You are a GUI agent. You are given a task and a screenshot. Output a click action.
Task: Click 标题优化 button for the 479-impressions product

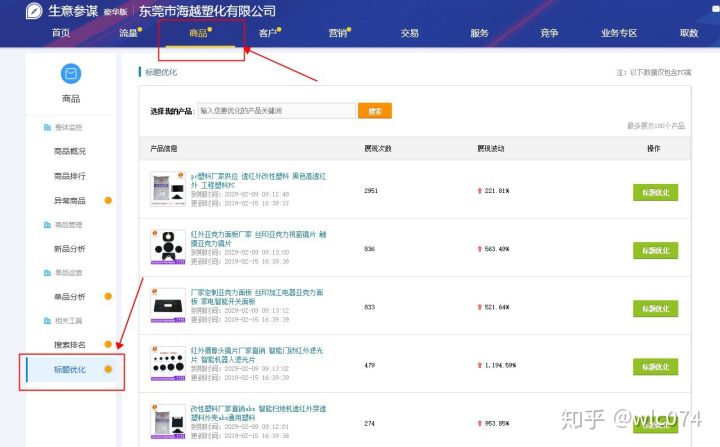coord(655,367)
